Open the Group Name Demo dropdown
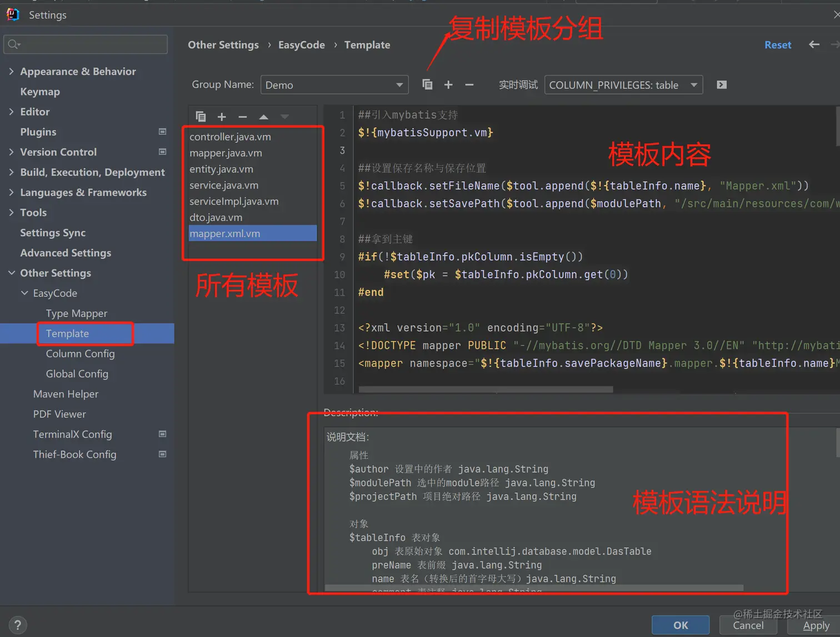840x637 pixels. pos(334,84)
